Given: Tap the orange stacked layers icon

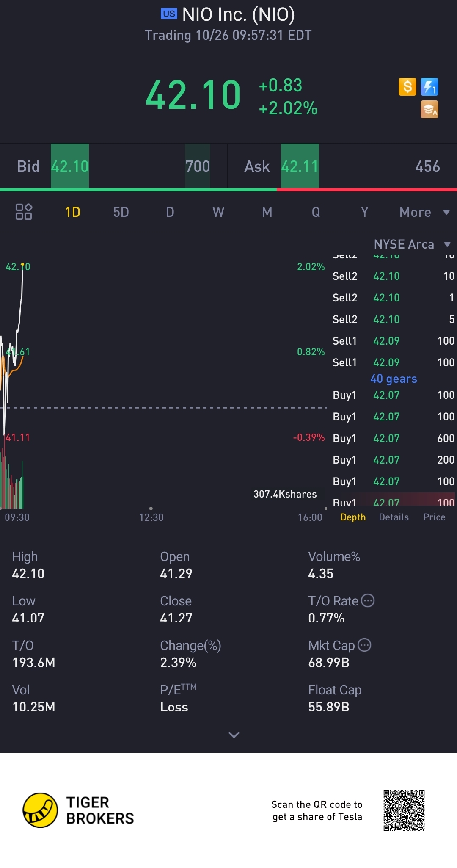Looking at the screenshot, I should click(429, 109).
